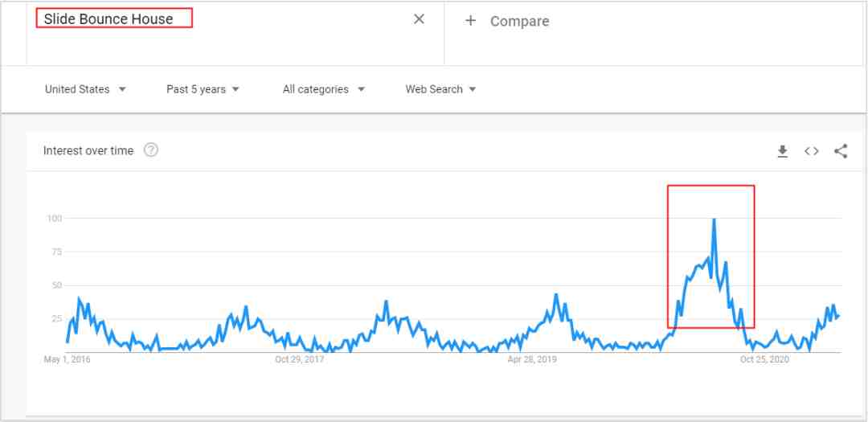Expand the All categories dropdown
Viewport: 868px width, 422px height.
(x=324, y=89)
